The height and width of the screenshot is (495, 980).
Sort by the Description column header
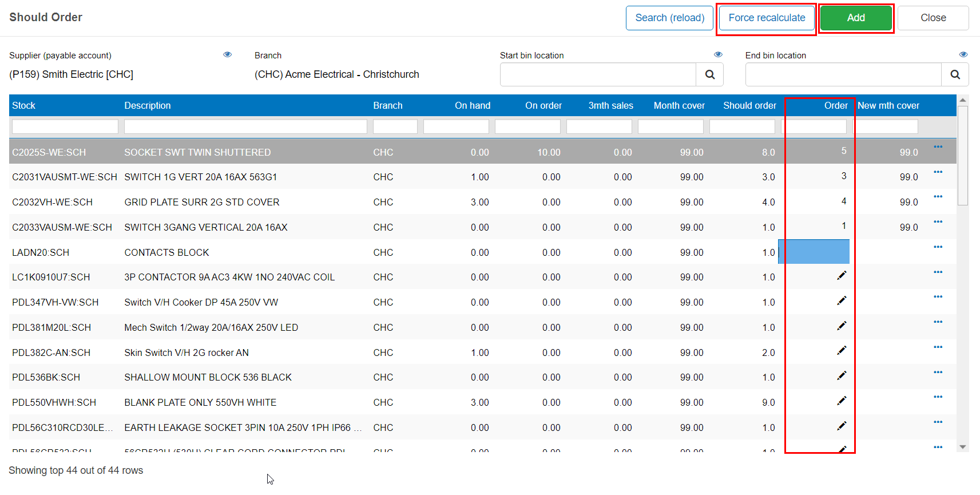point(148,105)
